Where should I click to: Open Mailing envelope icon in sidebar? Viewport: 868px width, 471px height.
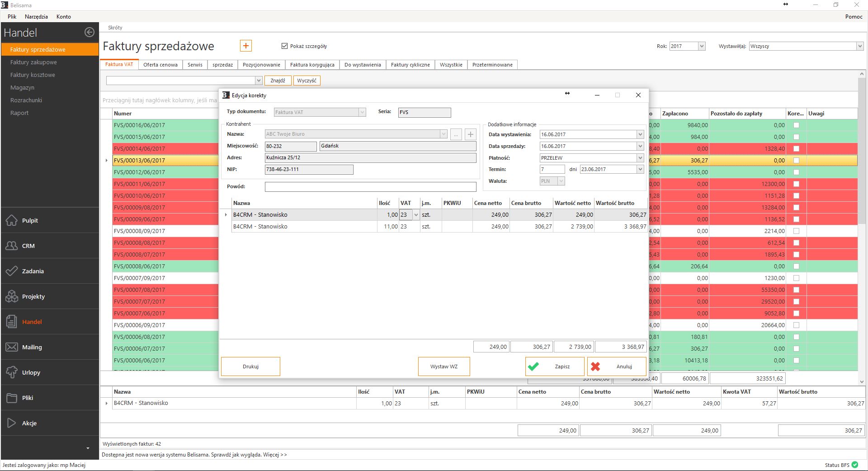pos(12,347)
